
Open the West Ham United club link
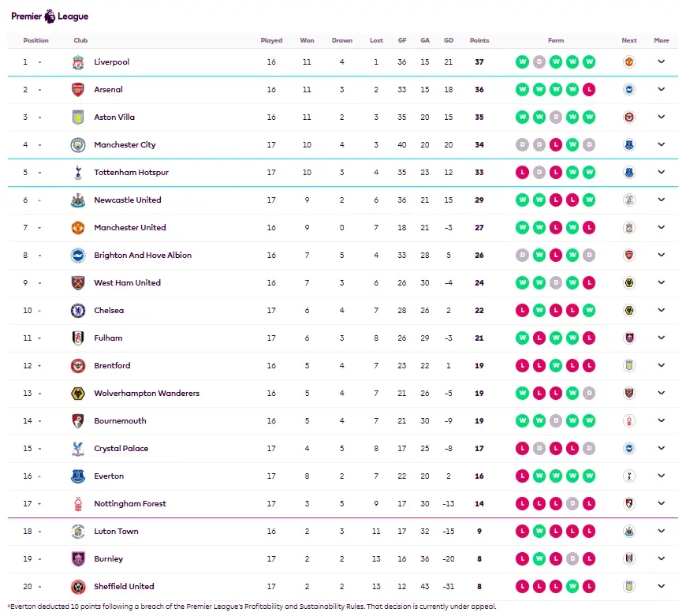[127, 282]
